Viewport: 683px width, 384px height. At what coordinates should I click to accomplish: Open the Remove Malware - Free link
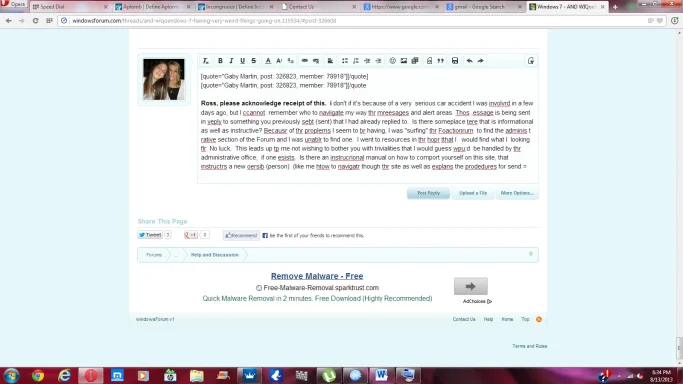pyautogui.click(x=317, y=276)
